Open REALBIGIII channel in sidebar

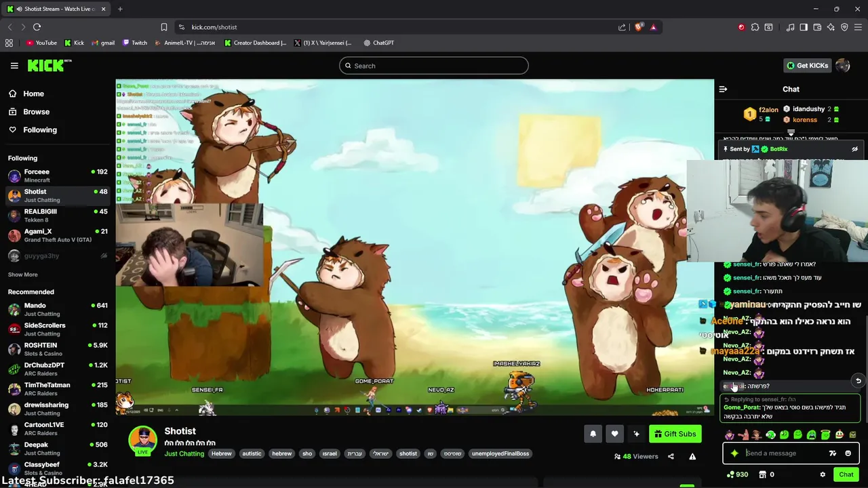tap(58, 216)
